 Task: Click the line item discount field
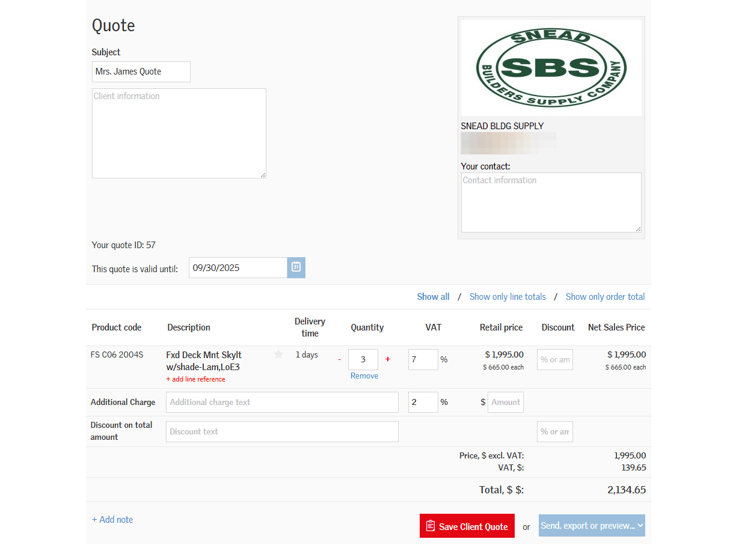click(x=555, y=359)
